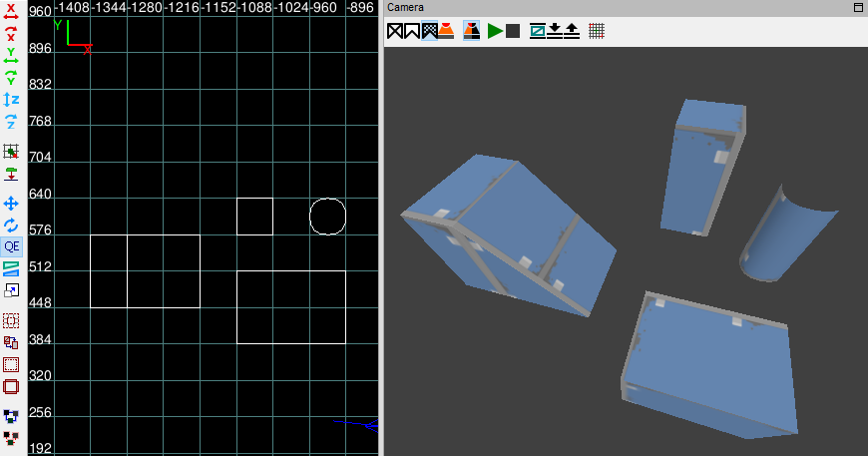Activate the clipper tool icon
The width and height of the screenshot is (868, 456).
(11, 269)
